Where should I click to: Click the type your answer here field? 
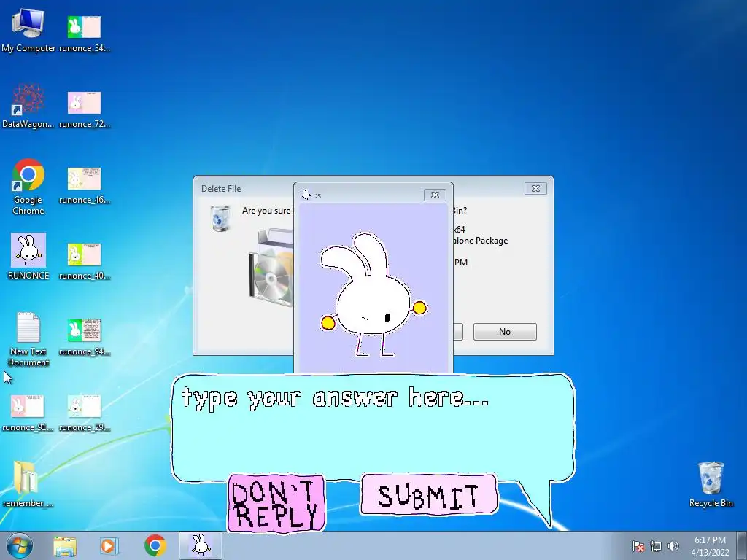click(x=373, y=427)
